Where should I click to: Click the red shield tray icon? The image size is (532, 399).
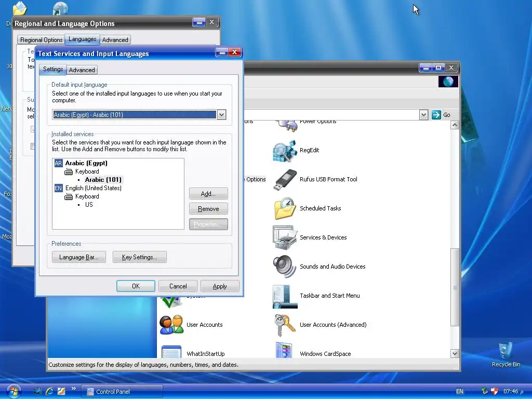(495, 391)
